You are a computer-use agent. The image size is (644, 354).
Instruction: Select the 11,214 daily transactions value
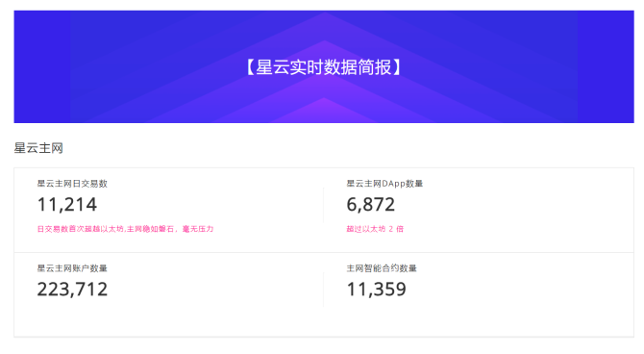tap(67, 205)
